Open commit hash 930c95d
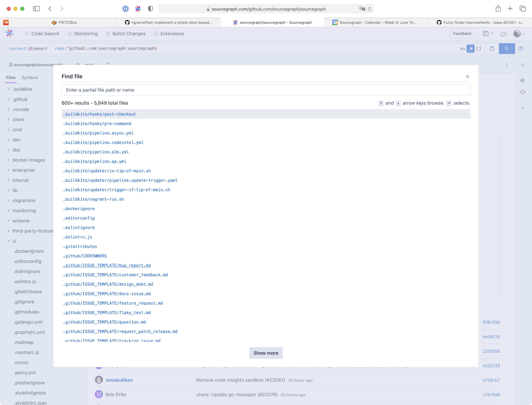Viewport: 532px width, 405px height. point(491,322)
